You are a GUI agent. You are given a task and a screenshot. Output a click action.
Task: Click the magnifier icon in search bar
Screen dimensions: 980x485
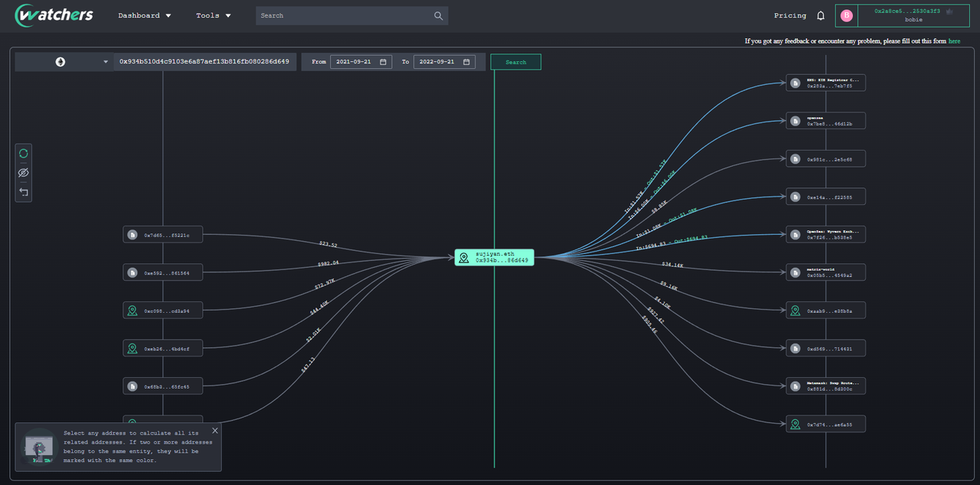tap(438, 15)
